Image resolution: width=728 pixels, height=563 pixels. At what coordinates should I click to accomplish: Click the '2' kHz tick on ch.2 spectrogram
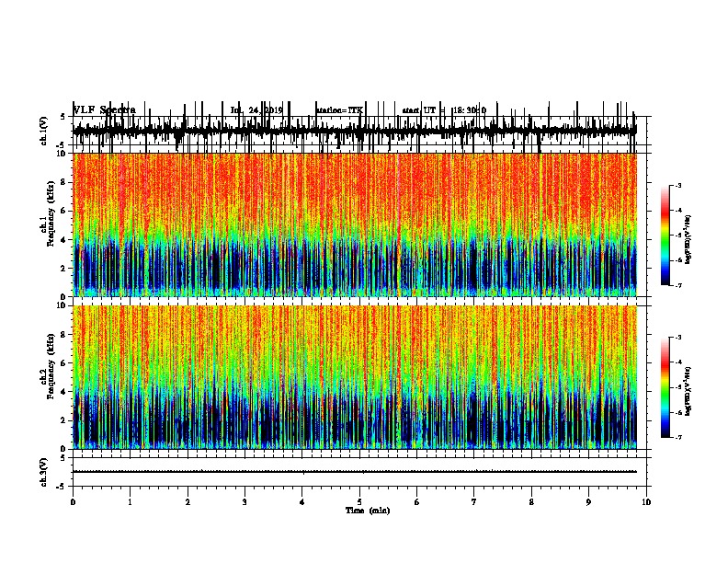coord(64,420)
